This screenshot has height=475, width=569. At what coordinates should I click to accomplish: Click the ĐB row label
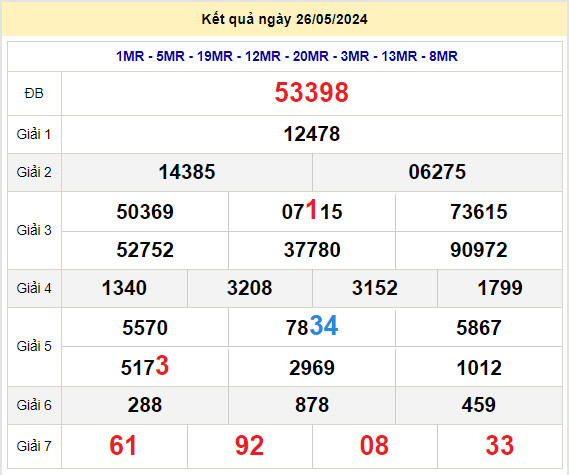tap(34, 94)
